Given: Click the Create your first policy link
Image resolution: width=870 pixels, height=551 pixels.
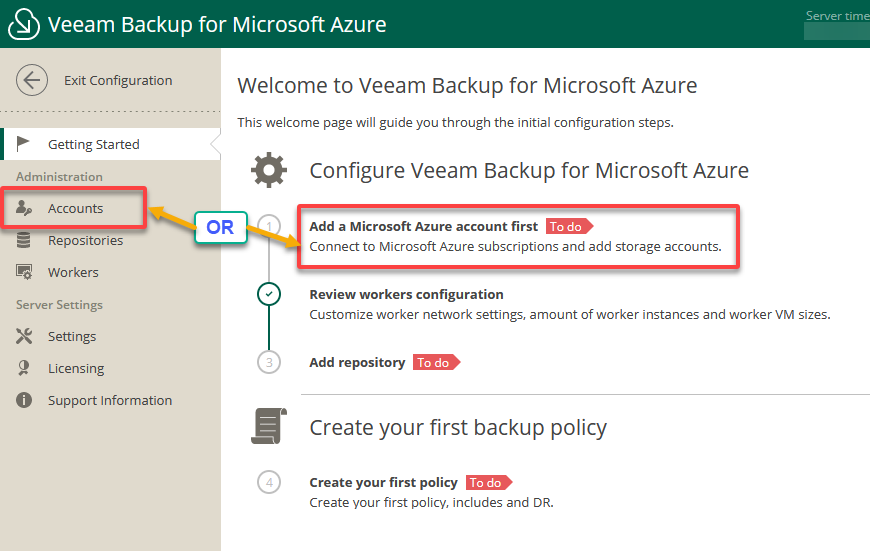Looking at the screenshot, I should 383,482.
